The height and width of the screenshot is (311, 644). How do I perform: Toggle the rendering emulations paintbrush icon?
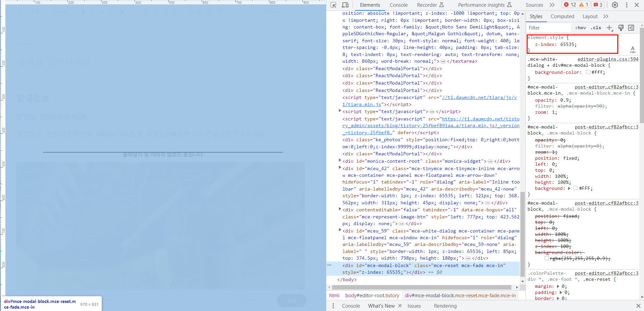[621, 28]
